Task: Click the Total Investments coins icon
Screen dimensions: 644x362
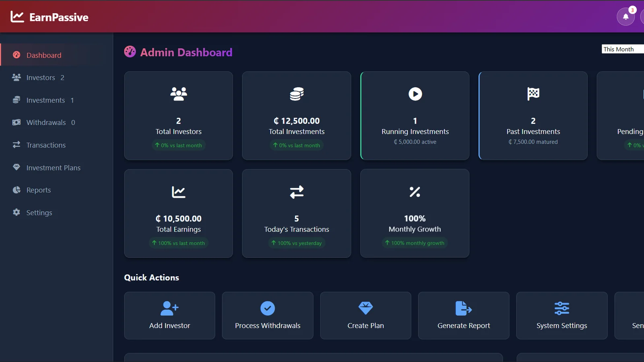Action: 297,94
